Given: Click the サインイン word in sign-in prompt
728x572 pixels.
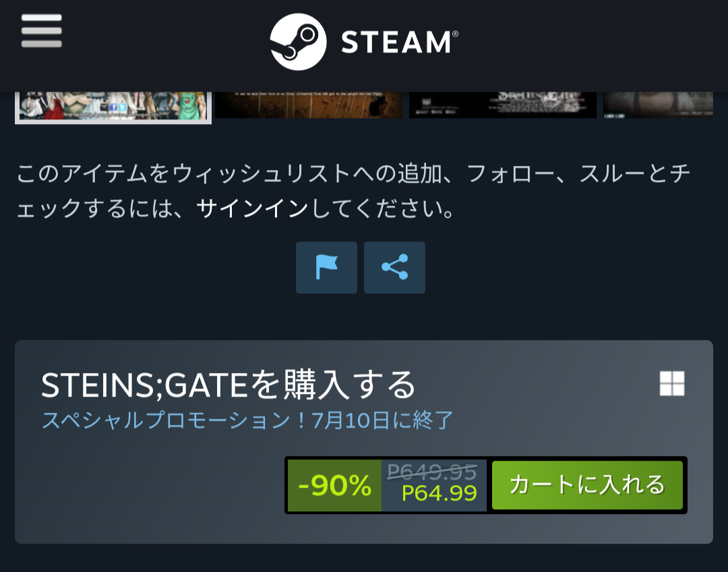Looking at the screenshot, I should coord(252,208).
